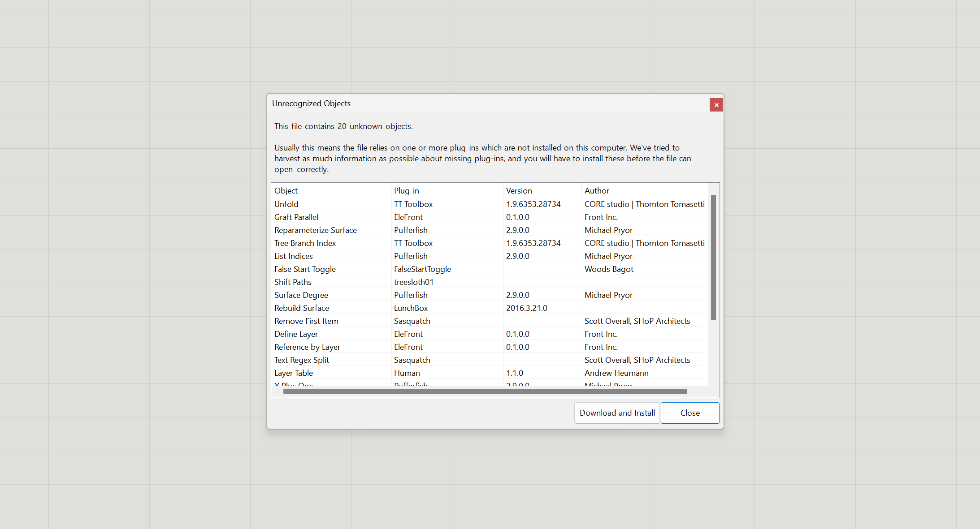Screen dimensions: 980x529
Task: Click the vertical list scrollbar thumb
Action: click(x=713, y=258)
